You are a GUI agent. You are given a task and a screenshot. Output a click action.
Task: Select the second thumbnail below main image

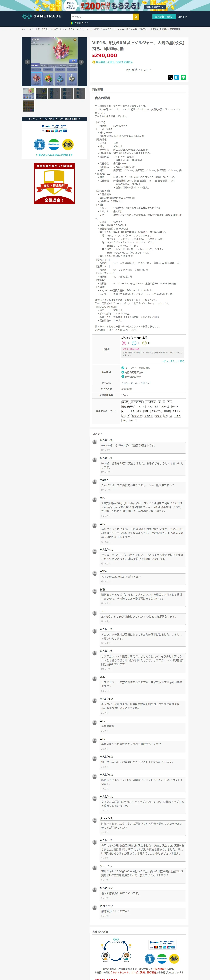tap(41, 93)
